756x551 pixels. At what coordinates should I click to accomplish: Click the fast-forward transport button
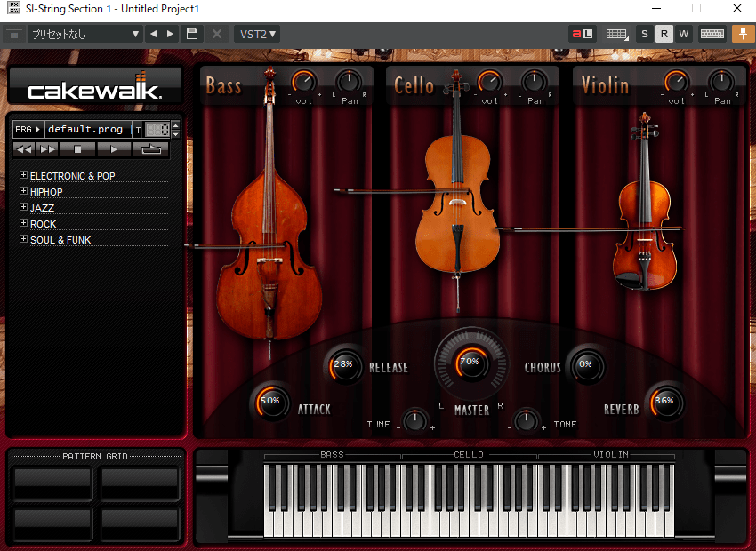(x=47, y=149)
